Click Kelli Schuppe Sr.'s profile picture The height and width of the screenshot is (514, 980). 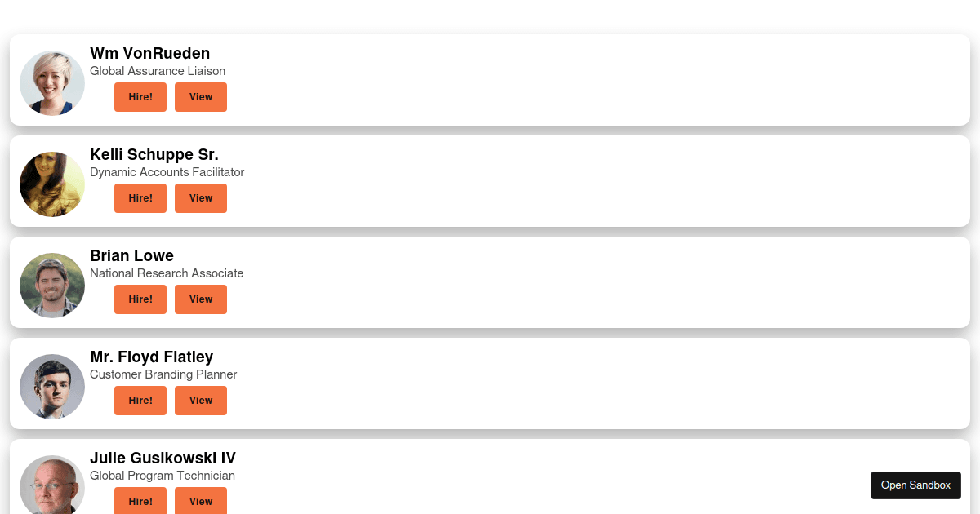click(x=52, y=184)
